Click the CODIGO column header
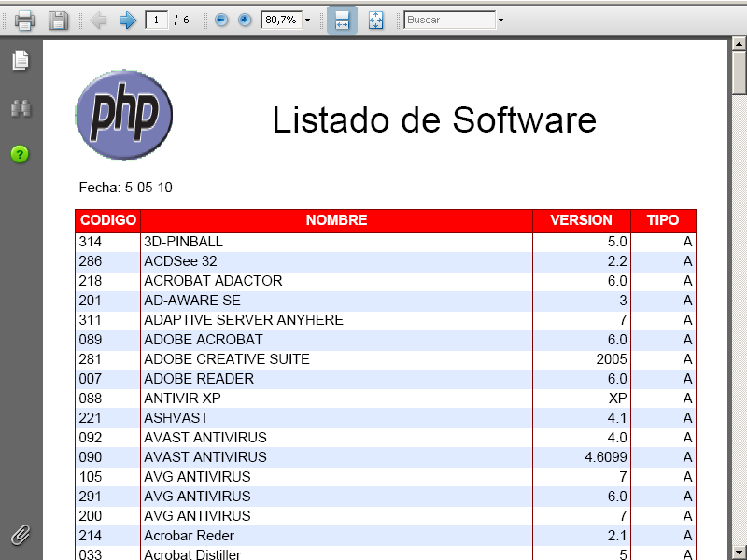747x560 pixels. (108, 220)
